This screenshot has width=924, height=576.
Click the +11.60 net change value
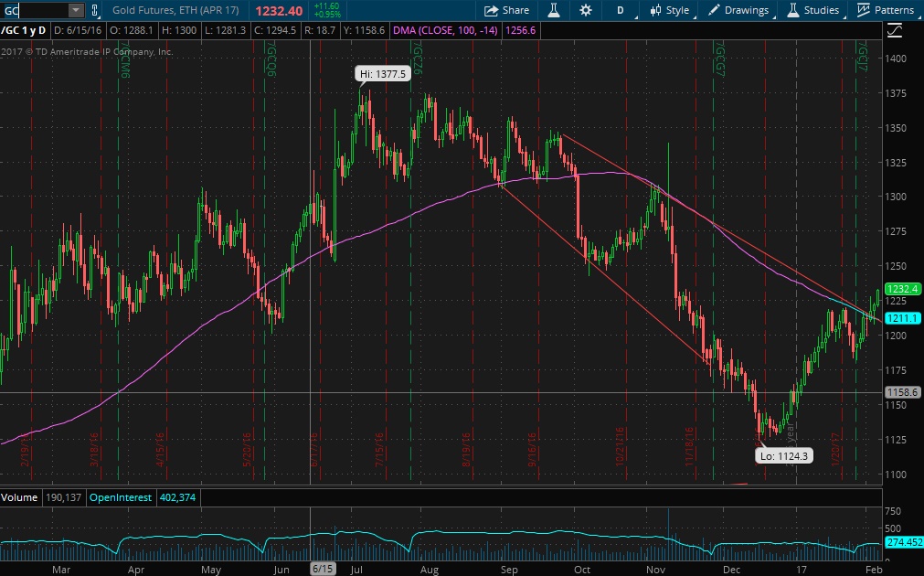click(326, 5)
